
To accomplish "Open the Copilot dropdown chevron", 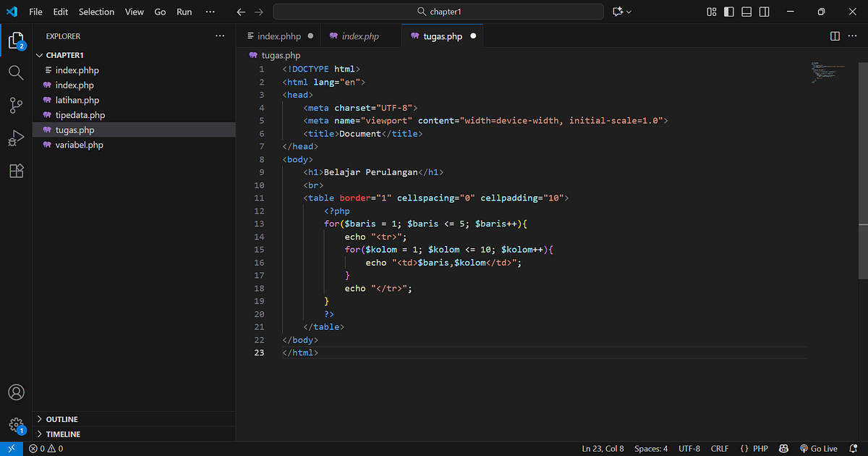I will pyautogui.click(x=629, y=12).
